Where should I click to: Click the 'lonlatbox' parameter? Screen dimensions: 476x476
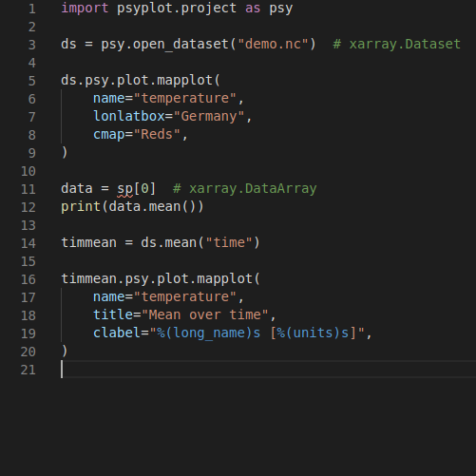coord(129,116)
